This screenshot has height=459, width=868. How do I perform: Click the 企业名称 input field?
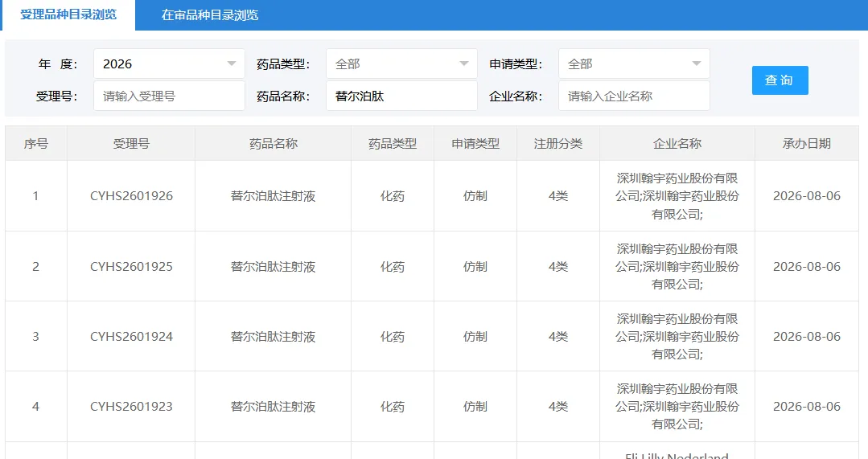634,96
